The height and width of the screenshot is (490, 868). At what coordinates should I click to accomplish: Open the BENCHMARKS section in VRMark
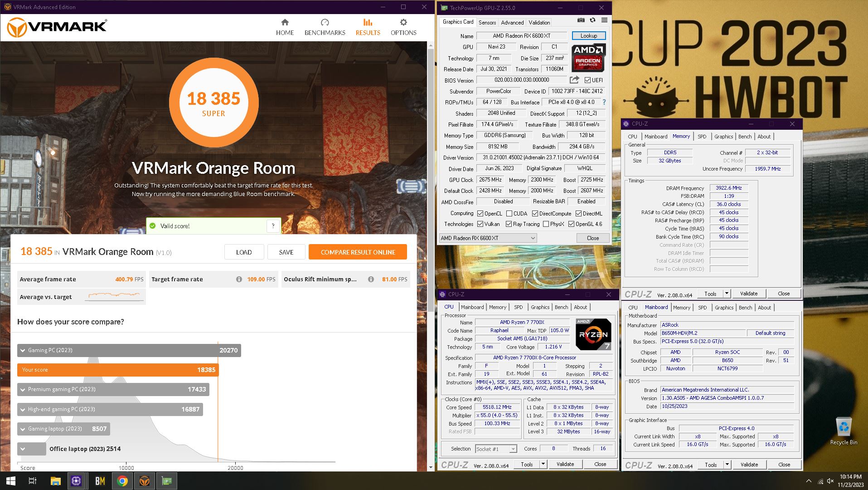325,27
